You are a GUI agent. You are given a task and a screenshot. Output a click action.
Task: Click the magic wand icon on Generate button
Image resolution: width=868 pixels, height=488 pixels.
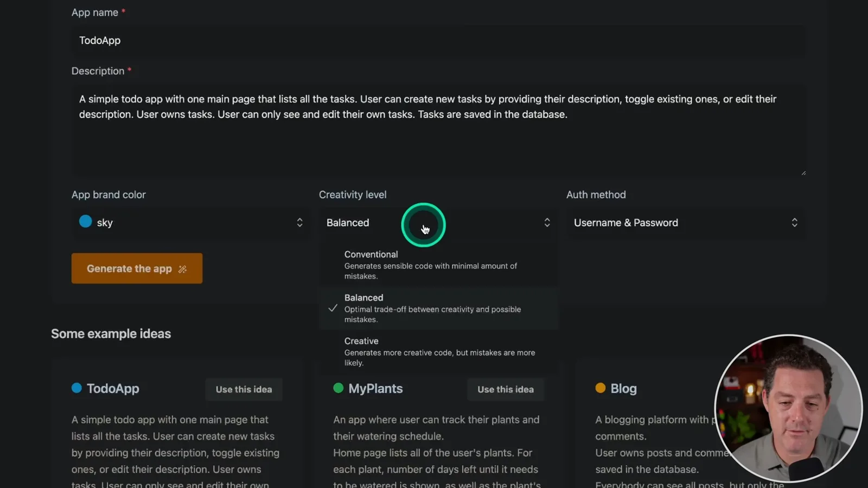pyautogui.click(x=182, y=269)
